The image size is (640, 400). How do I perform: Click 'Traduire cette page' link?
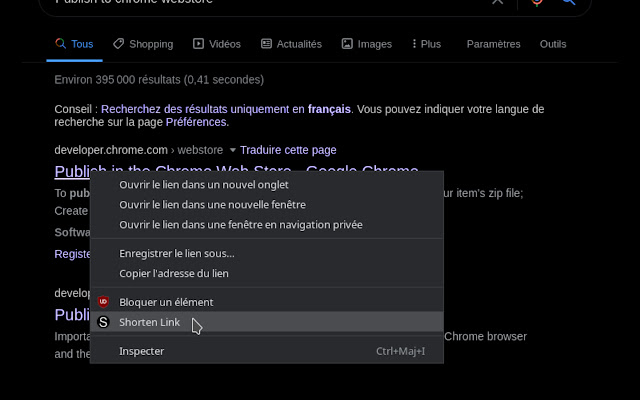[x=288, y=150]
